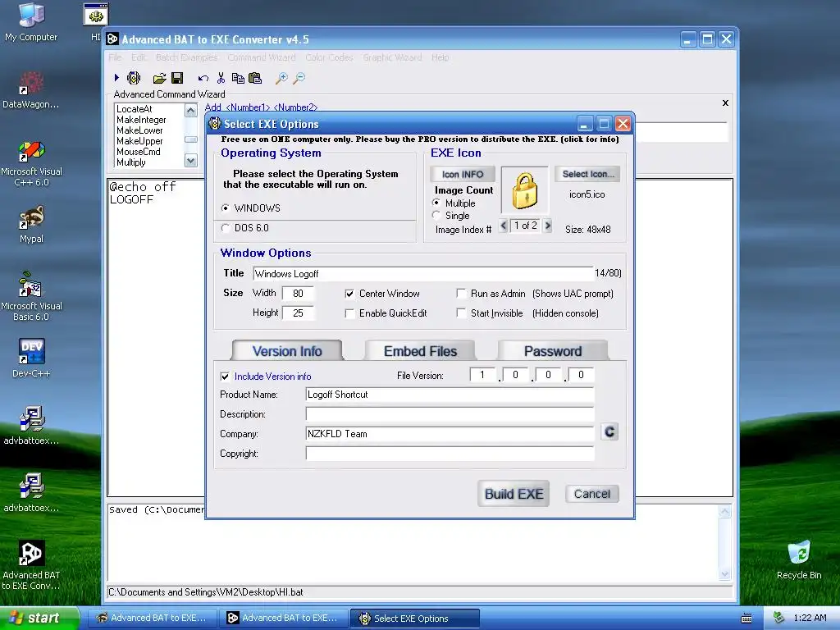Click the tray keyboard icon
This screenshot has height=630, width=840.
[746, 619]
